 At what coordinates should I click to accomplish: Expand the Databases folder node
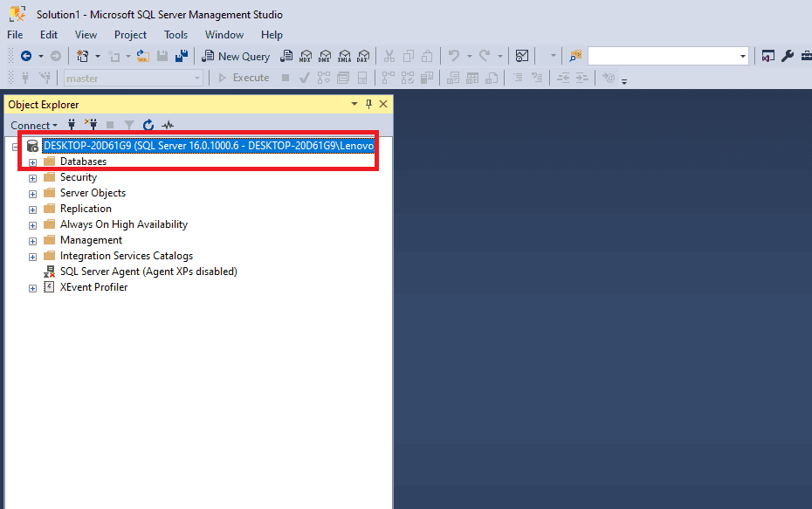pyautogui.click(x=33, y=162)
